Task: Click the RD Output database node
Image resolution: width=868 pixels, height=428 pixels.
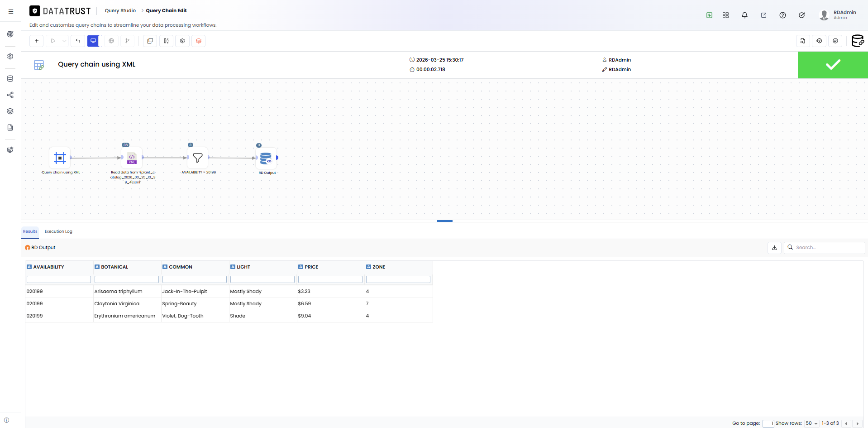Action: 266,158
